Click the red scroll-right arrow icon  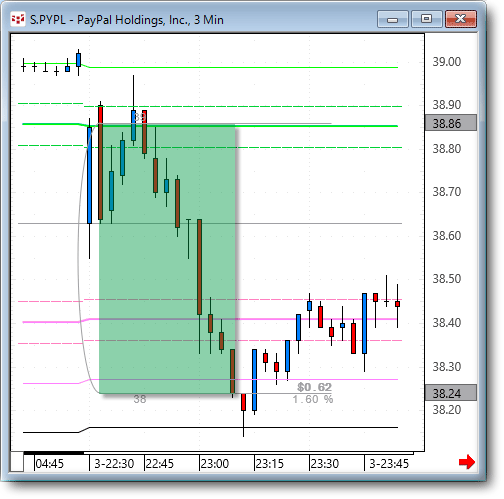tap(467, 462)
